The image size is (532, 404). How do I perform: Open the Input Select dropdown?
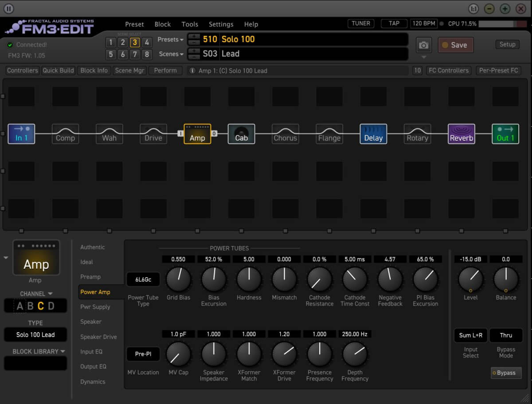pos(471,335)
